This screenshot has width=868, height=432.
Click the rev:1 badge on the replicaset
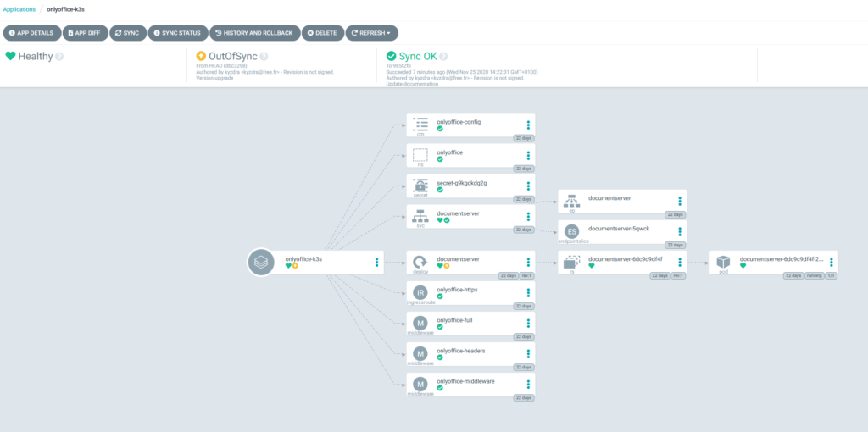click(679, 275)
